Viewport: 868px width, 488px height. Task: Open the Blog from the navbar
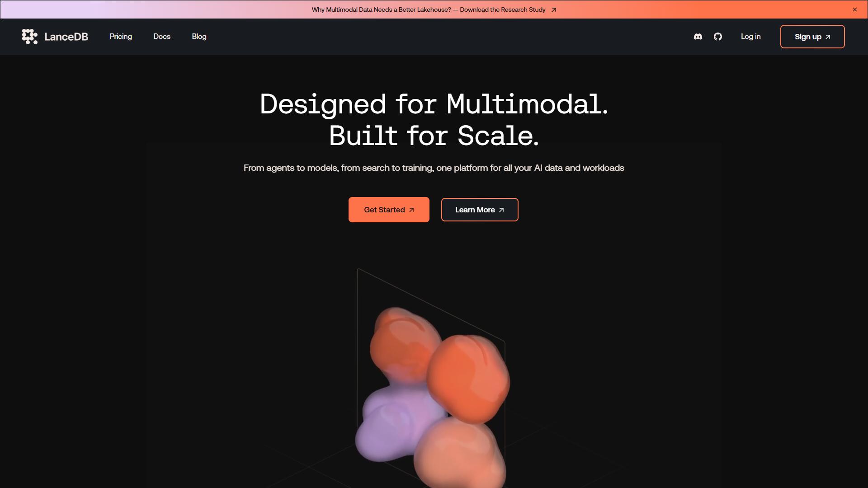pos(199,37)
